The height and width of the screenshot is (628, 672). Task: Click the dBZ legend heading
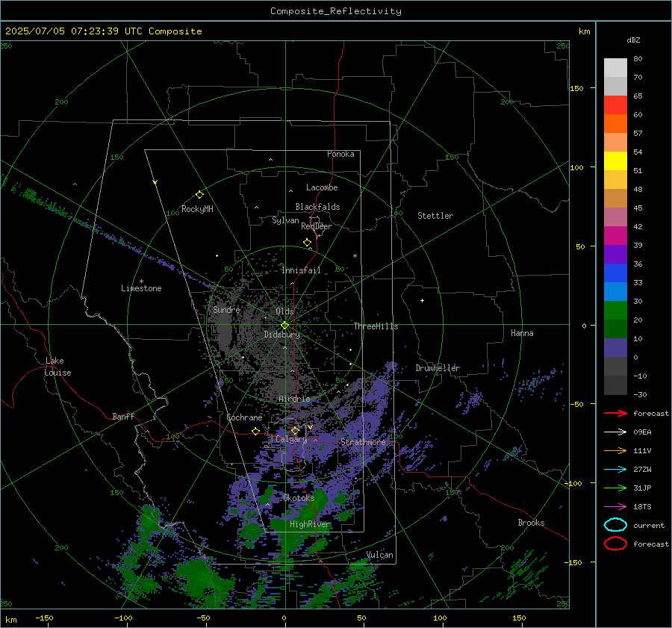(x=633, y=40)
